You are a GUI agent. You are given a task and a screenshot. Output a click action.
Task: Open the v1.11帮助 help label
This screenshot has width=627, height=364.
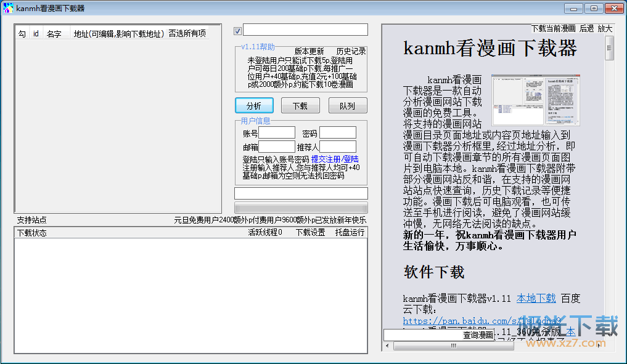(258, 47)
